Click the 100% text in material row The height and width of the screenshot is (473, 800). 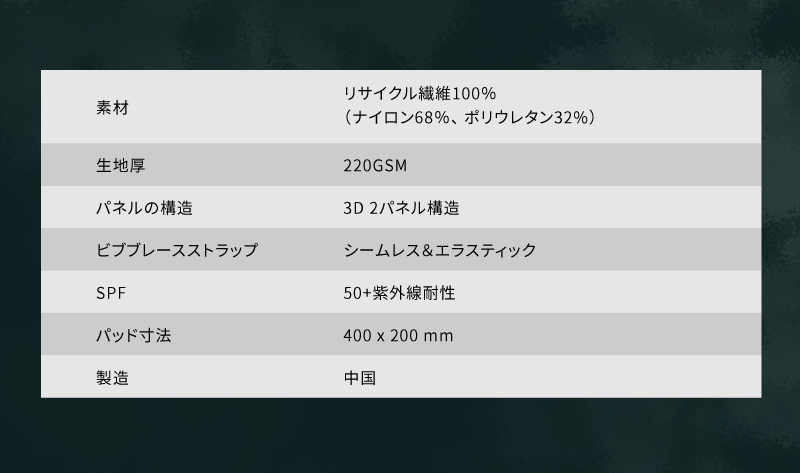click(474, 93)
